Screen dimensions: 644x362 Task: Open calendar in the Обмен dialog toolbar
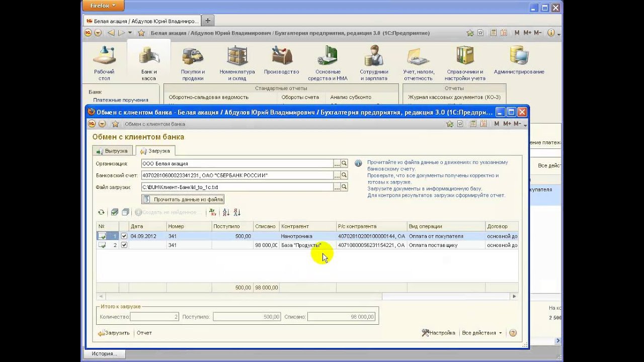[x=483, y=124]
